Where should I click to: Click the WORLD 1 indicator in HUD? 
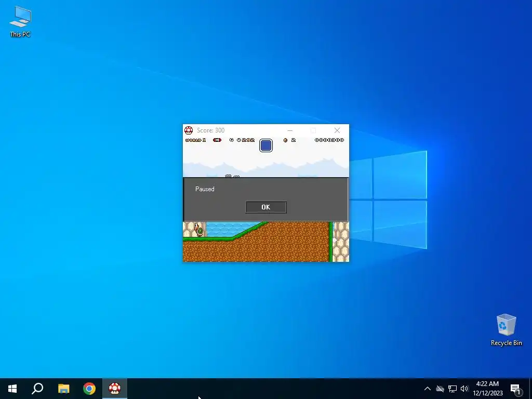[x=195, y=140]
